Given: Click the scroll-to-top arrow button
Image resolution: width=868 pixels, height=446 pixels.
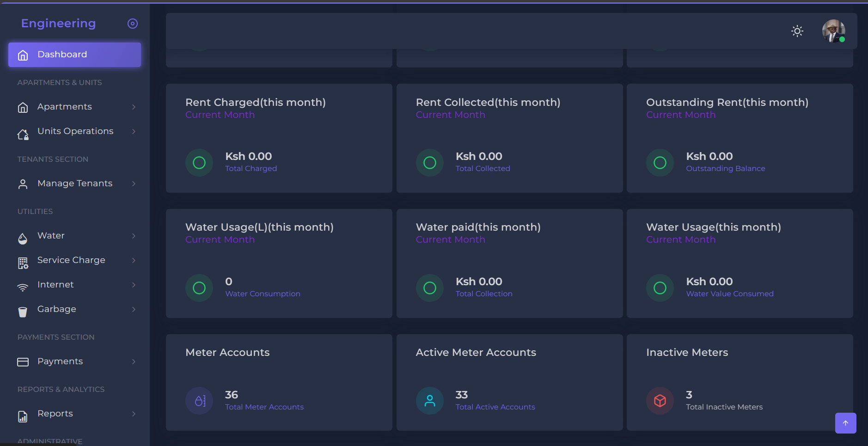Looking at the screenshot, I should 845,423.
